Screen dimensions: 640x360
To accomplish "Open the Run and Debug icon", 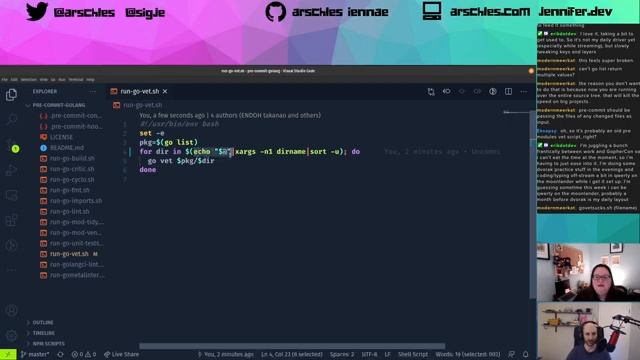I will [11, 170].
